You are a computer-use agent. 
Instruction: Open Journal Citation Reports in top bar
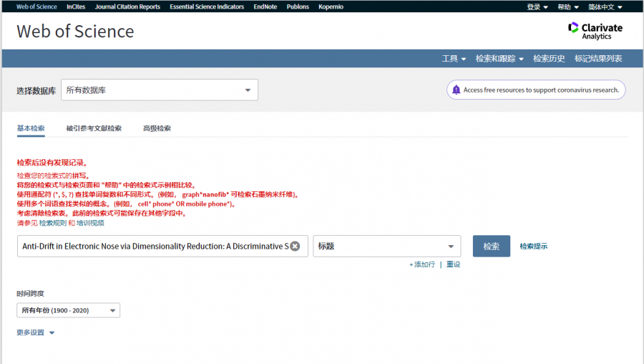127,6
